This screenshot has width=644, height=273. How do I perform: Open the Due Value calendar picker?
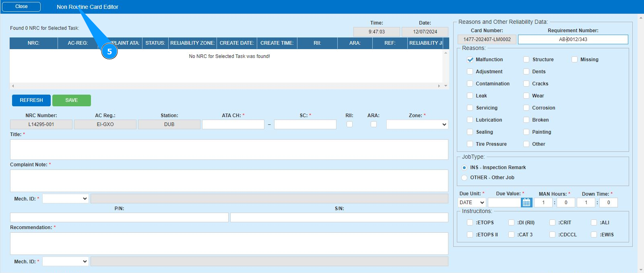click(x=526, y=203)
